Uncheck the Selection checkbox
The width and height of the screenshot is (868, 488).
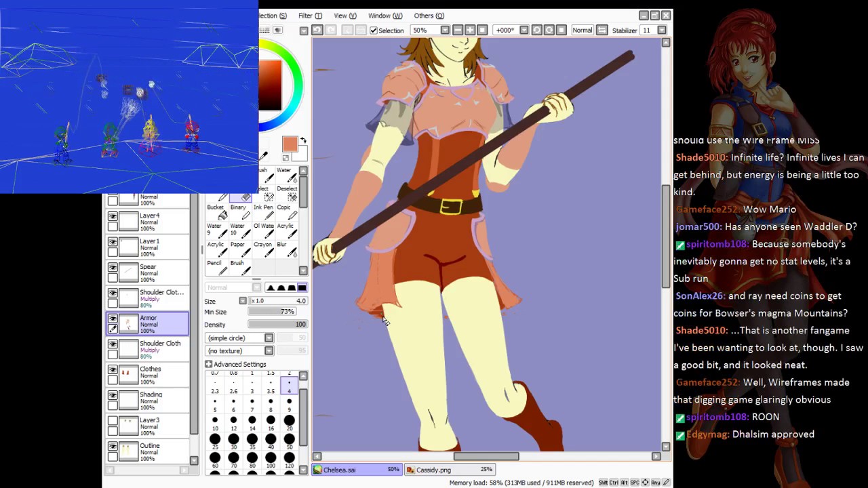(374, 30)
